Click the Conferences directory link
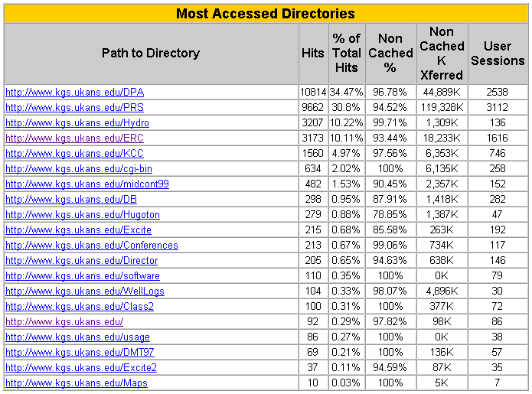Image resolution: width=532 pixels, height=394 pixels. click(x=92, y=245)
